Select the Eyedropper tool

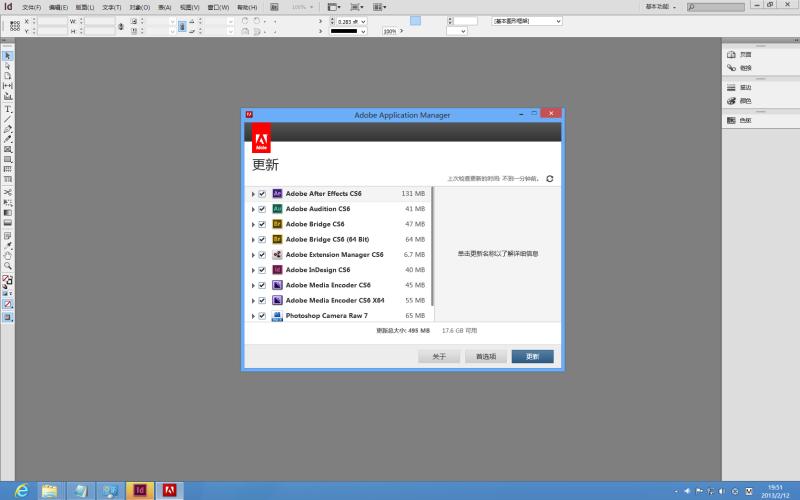(8, 246)
